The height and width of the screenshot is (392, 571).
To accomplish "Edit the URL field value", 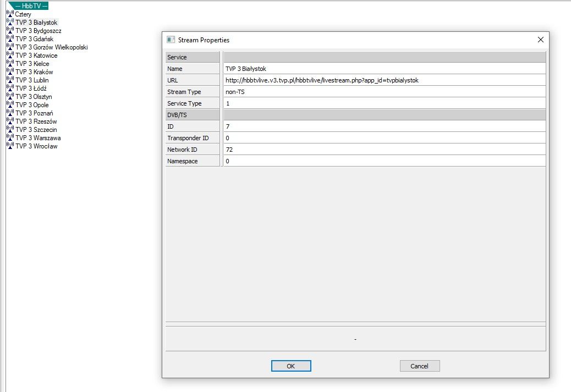I will point(385,80).
